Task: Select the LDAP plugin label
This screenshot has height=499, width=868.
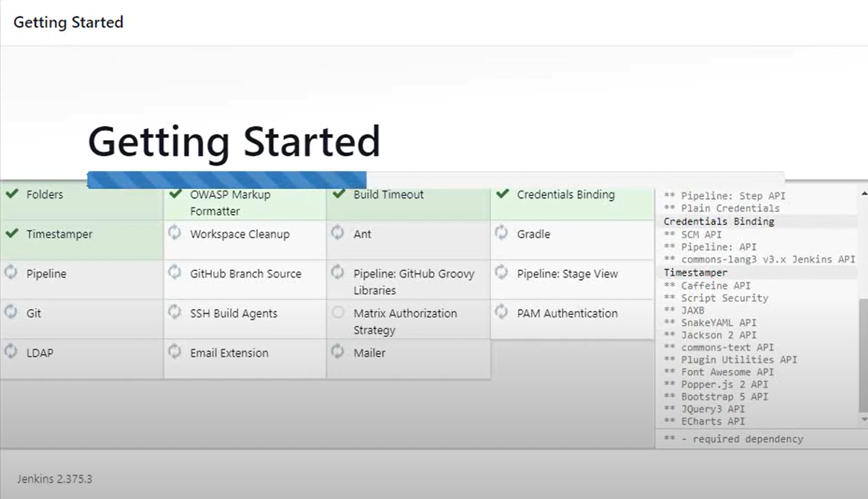Action: (39, 352)
